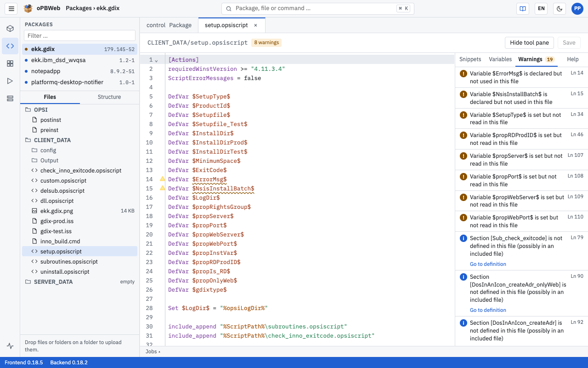This screenshot has height=368, width=588.
Task: Click the warning triangle on line 15
Action: 162,188
